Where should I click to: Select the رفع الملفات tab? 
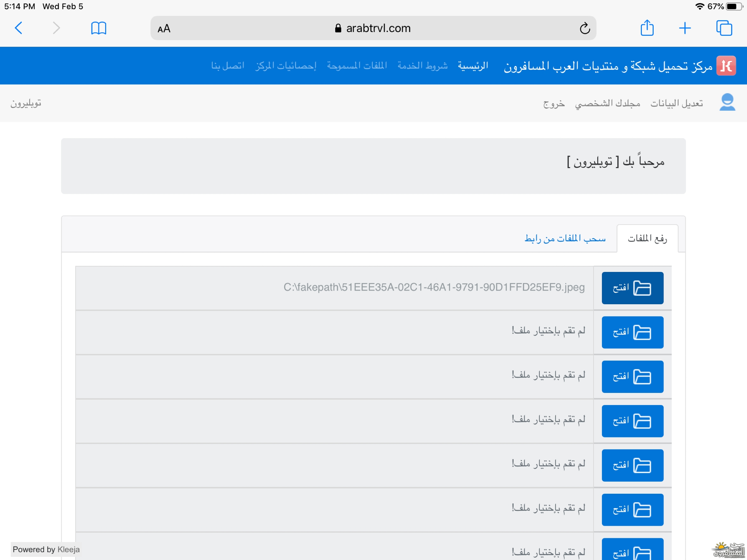[647, 238]
